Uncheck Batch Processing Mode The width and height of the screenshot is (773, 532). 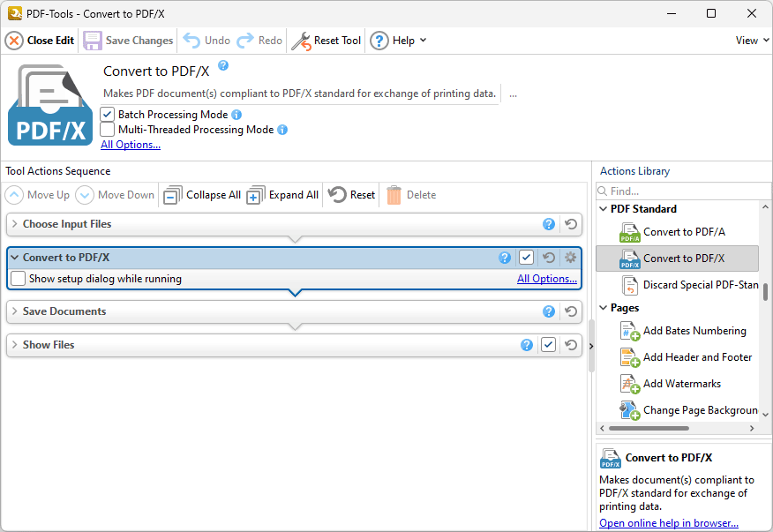tap(107, 115)
